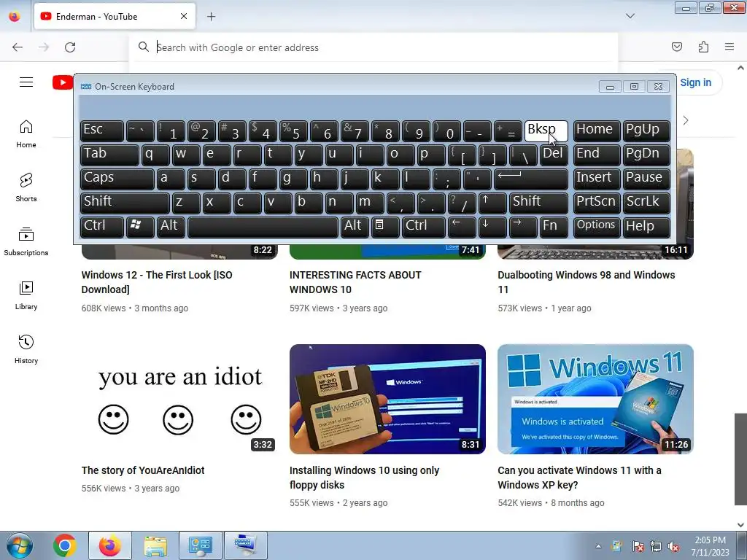Open the List all tabs dropdown arrow
747x560 pixels.
coord(630,16)
